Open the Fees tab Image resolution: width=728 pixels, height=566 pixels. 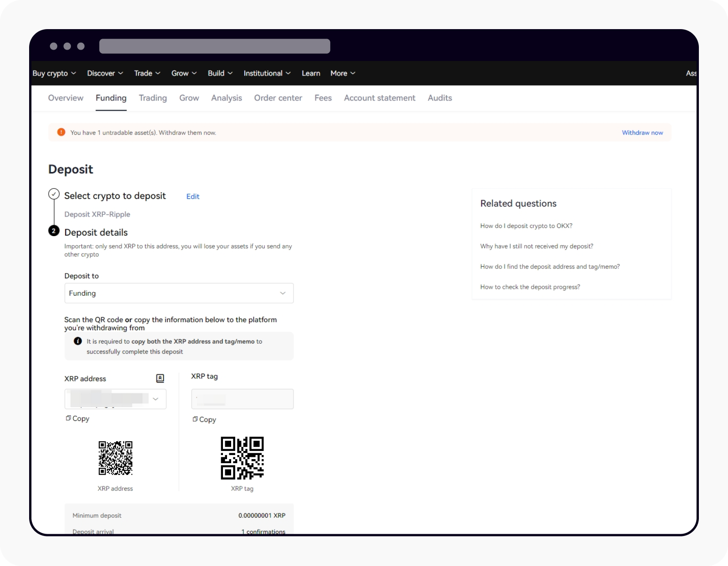pos(323,98)
